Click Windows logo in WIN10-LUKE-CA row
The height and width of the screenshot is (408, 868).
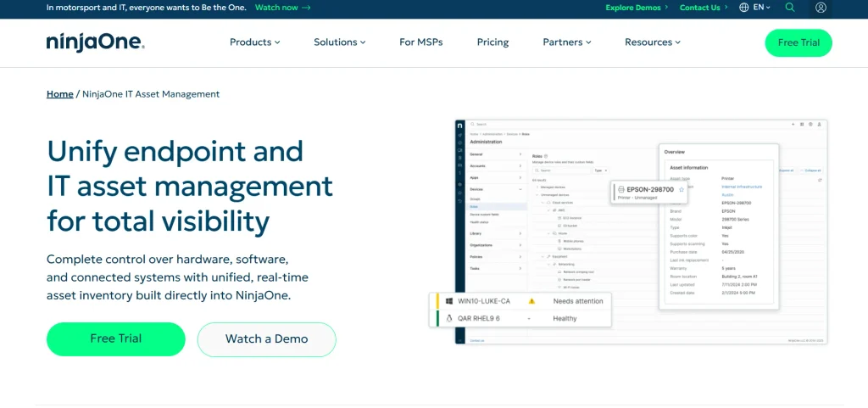pos(449,301)
